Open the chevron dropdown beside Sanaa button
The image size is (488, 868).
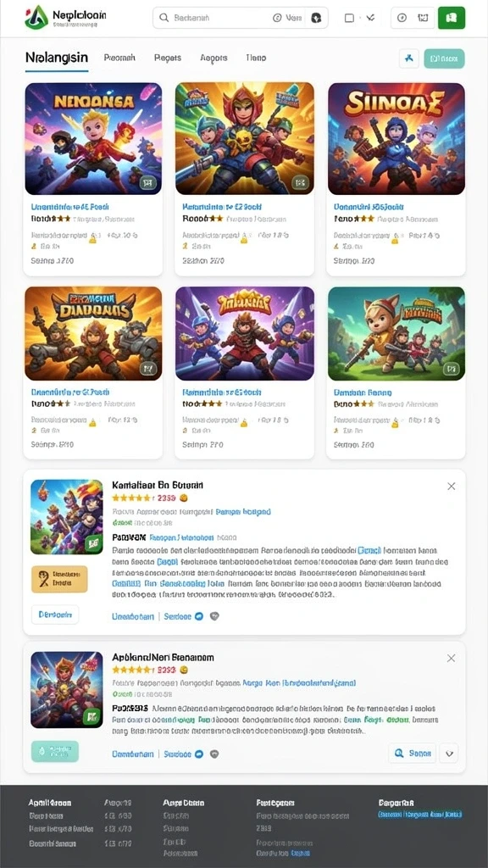tap(449, 754)
